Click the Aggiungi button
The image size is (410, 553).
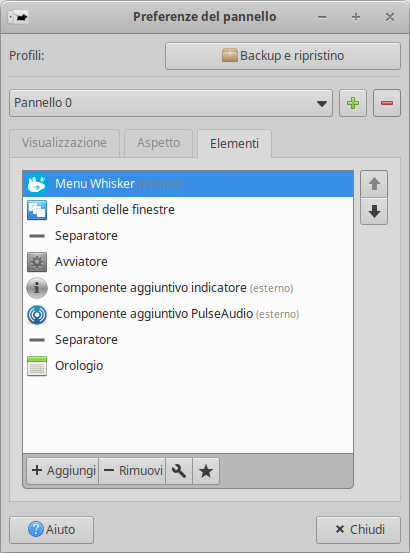(x=63, y=471)
